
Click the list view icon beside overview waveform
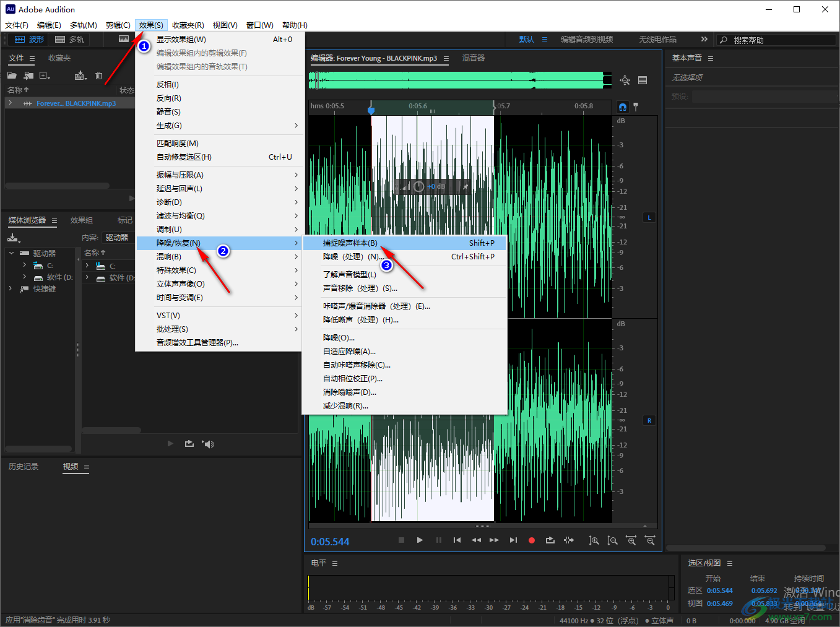click(x=643, y=80)
